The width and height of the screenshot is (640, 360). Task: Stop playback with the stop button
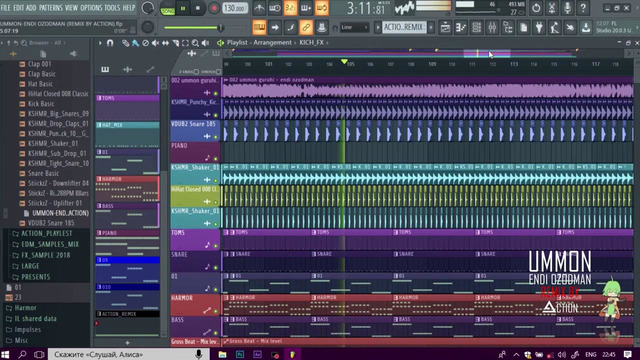[198, 8]
